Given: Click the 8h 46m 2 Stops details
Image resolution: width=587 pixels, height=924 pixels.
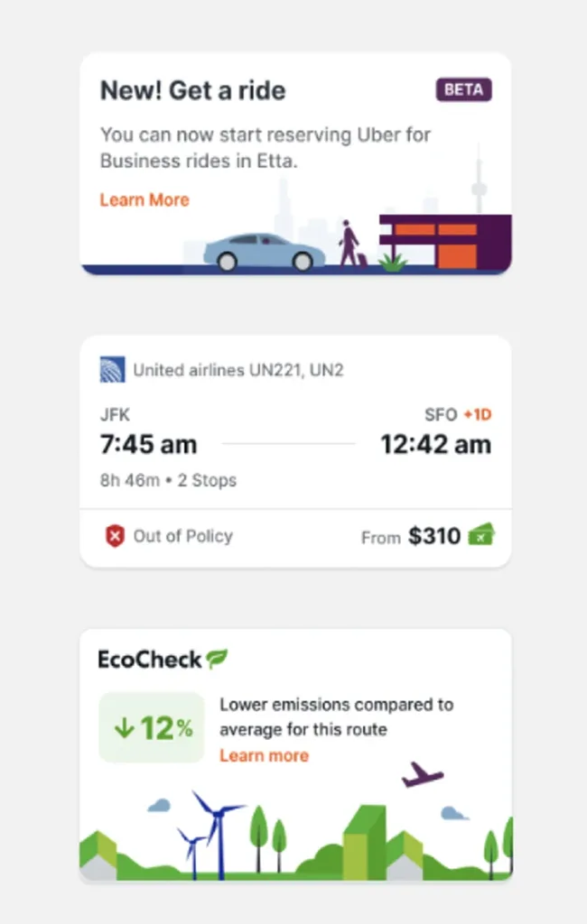Looking at the screenshot, I should pyautogui.click(x=168, y=480).
